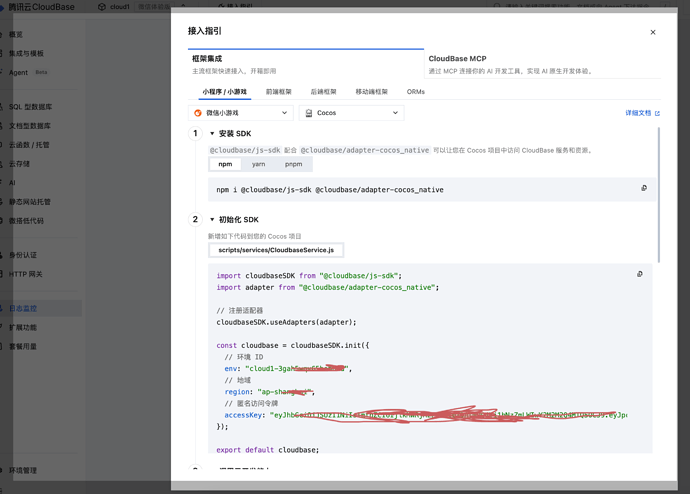The width and height of the screenshot is (690, 494).
Task: Close the 接入指引 dialog
Action: pos(653,32)
